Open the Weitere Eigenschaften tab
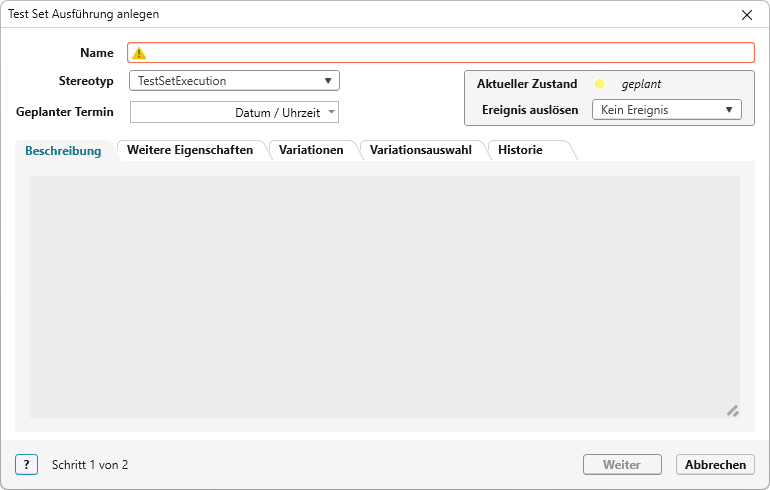 pos(190,150)
